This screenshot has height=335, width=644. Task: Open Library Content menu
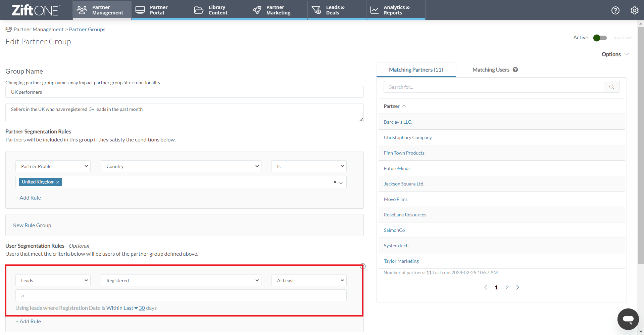[219, 10]
